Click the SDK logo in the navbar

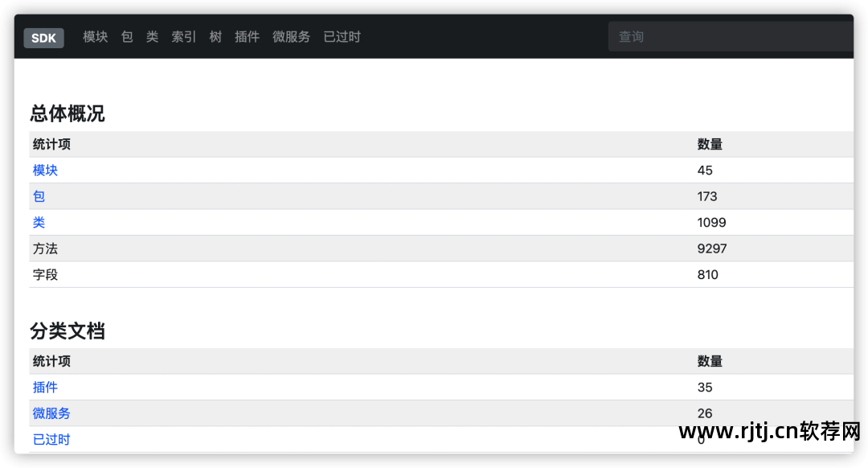tap(43, 37)
